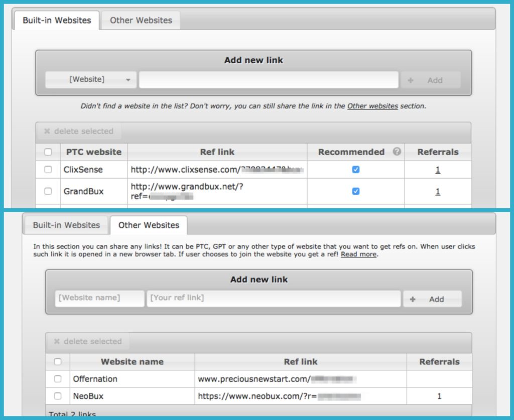514x420 pixels.
Task: Click 'delete selected' above the PTC website table
Action: pos(79,131)
